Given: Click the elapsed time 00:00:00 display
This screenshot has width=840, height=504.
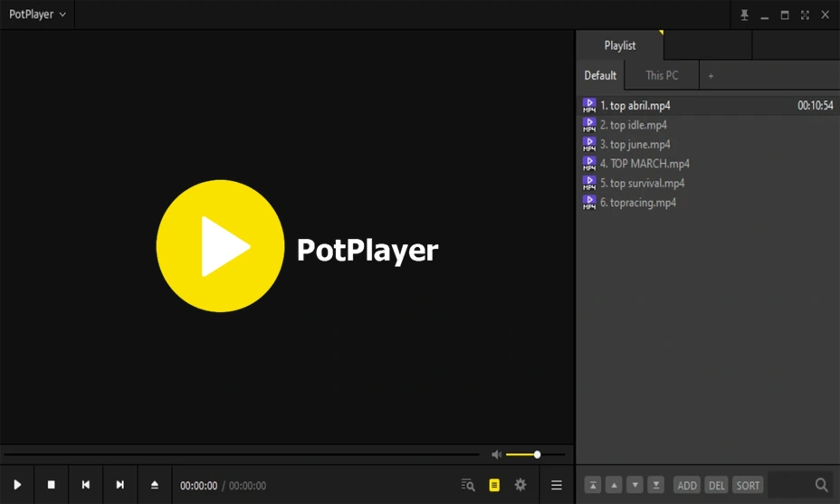Looking at the screenshot, I should click(x=199, y=486).
